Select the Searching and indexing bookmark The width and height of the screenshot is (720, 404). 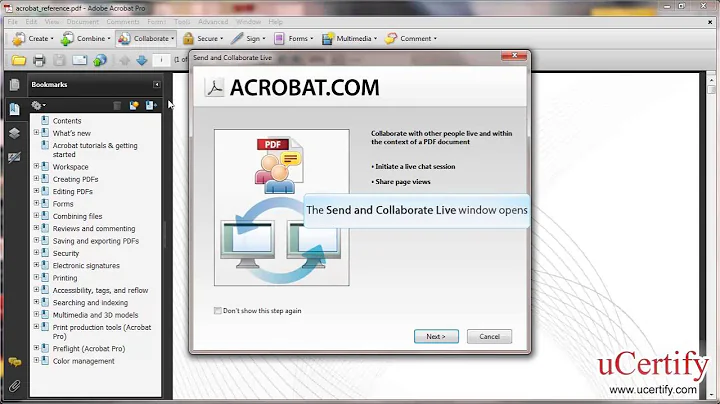click(x=90, y=303)
